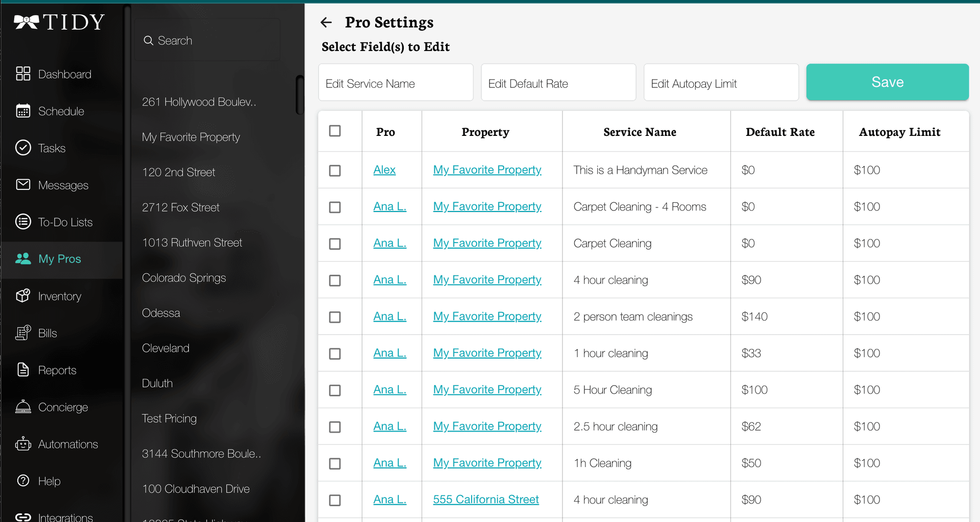Open the Automations robot icon
The height and width of the screenshot is (522, 980).
[x=23, y=444]
